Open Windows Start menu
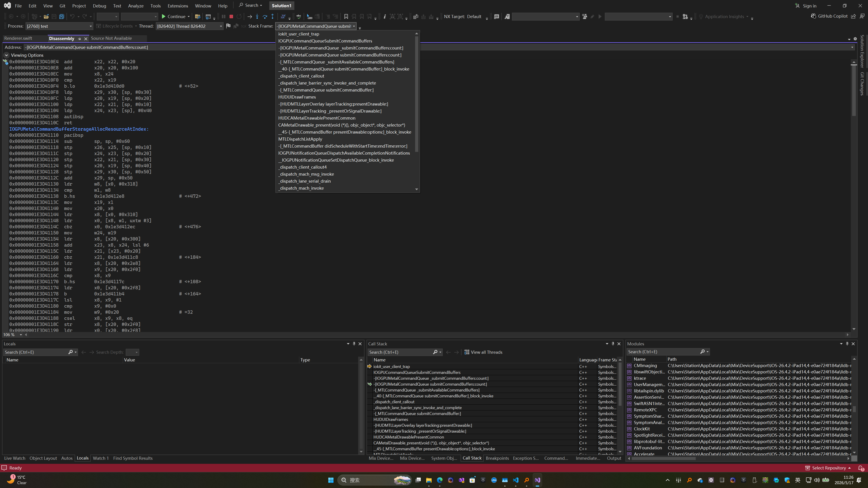The height and width of the screenshot is (488, 868). (331, 480)
